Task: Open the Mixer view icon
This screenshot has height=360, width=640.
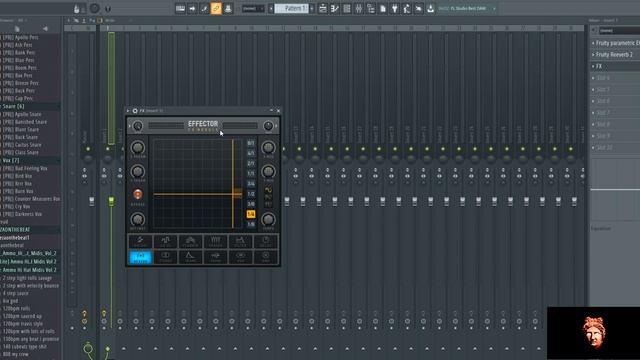Action: 358,8
